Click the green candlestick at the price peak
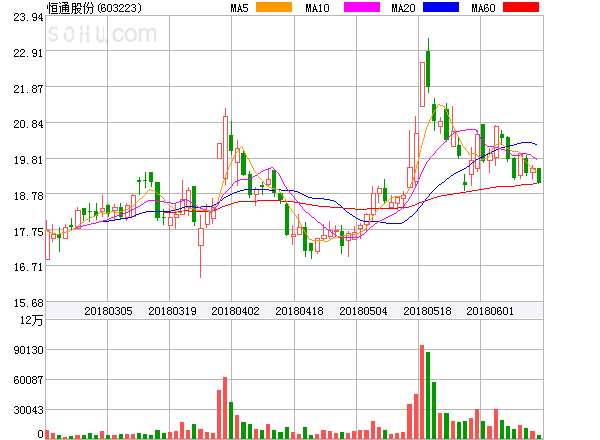600x440 pixels. pos(428,65)
